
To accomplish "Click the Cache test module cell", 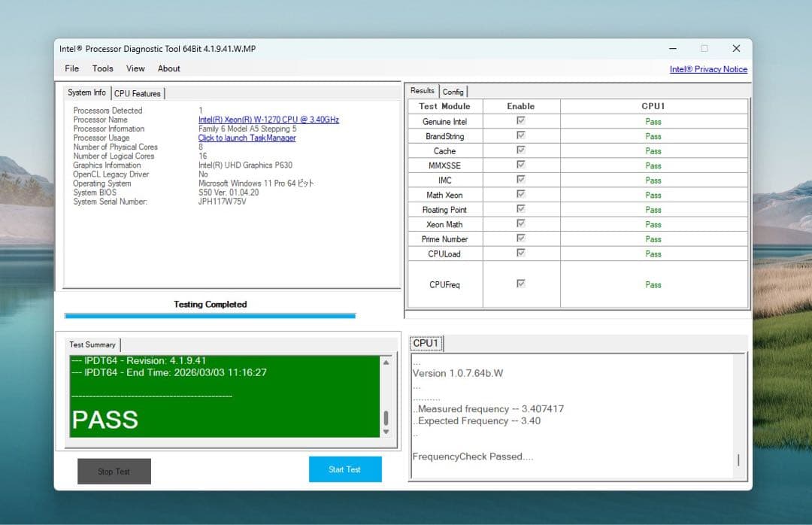I will (x=445, y=151).
